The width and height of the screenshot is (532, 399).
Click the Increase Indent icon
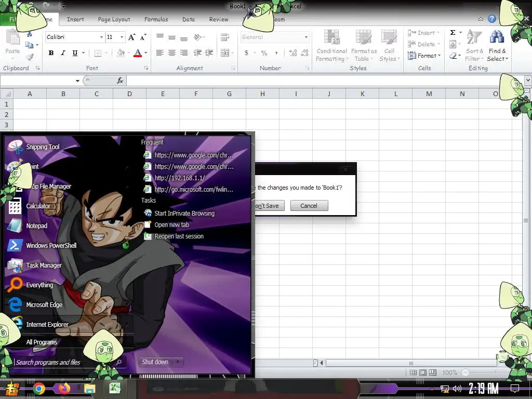(209, 52)
